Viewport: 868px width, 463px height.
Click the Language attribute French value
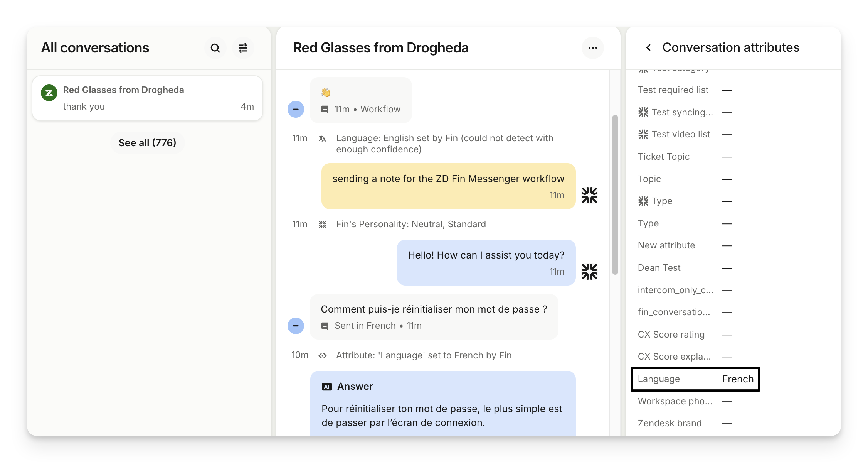(737, 379)
